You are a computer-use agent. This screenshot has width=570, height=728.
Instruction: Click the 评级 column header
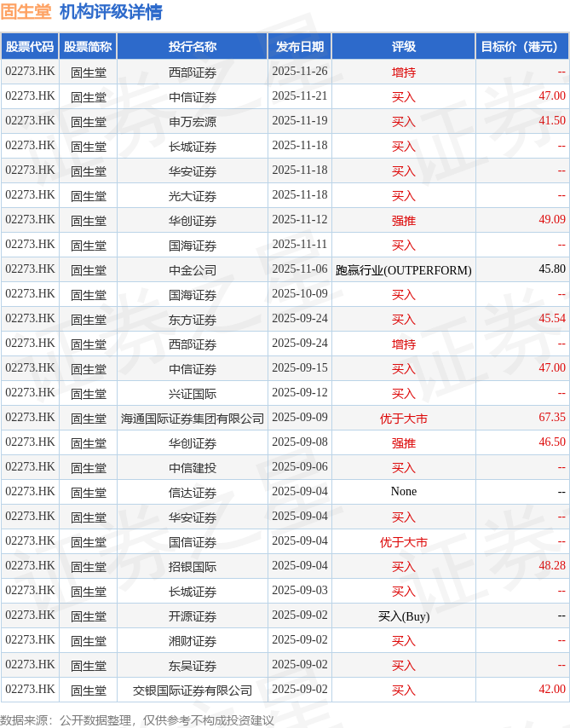click(x=403, y=46)
